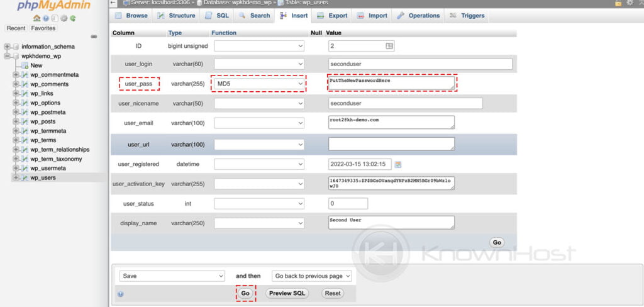The image size is (644, 307).
Task: Open the Function dropdown for user_registered
Action: pos(259,164)
